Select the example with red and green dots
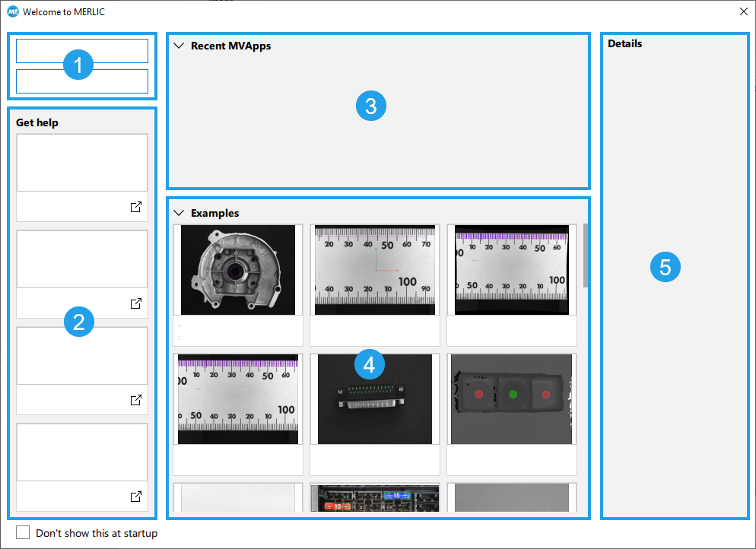This screenshot has width=756, height=549. [511, 398]
